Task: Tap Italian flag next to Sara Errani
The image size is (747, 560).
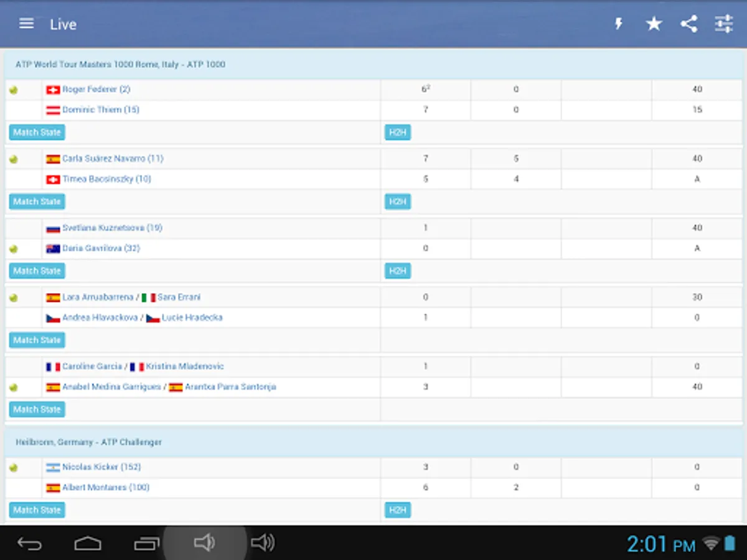Action: tap(148, 298)
